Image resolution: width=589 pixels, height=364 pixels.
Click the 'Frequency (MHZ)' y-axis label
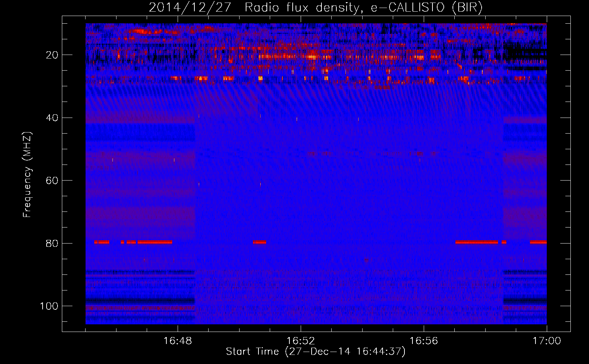[27, 174]
